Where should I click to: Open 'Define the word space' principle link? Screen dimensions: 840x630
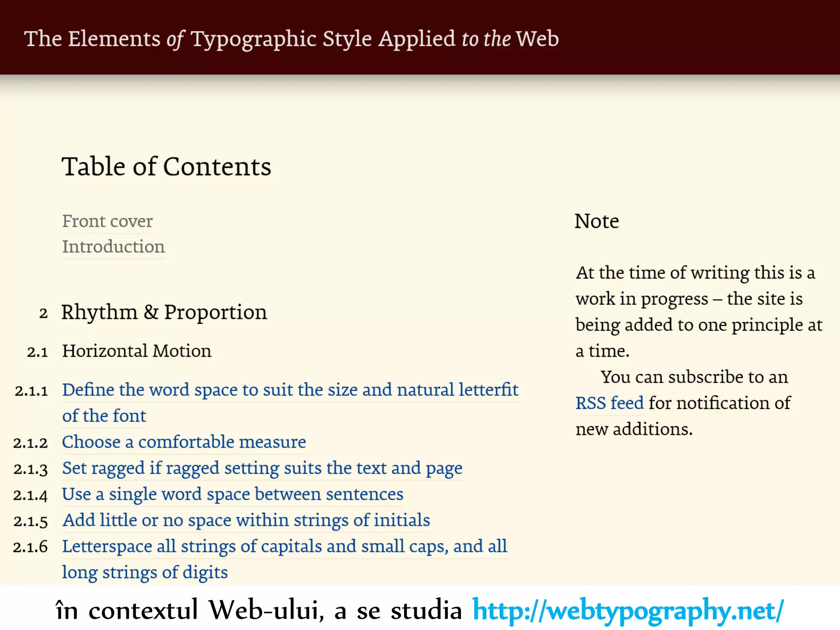click(290, 390)
